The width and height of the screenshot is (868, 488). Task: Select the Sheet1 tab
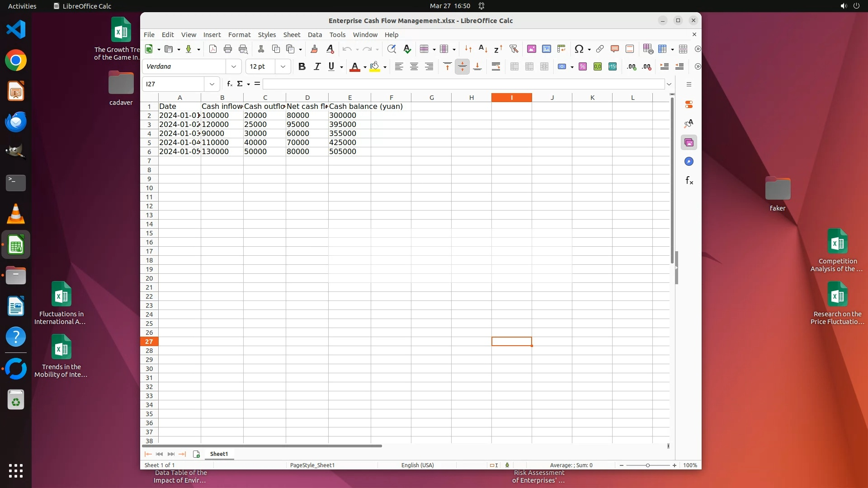(x=219, y=454)
